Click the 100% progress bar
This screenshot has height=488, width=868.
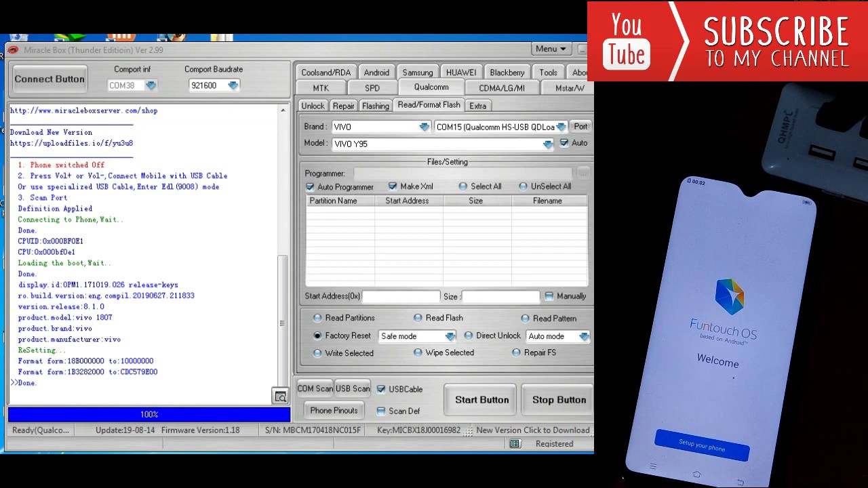pyautogui.click(x=149, y=414)
